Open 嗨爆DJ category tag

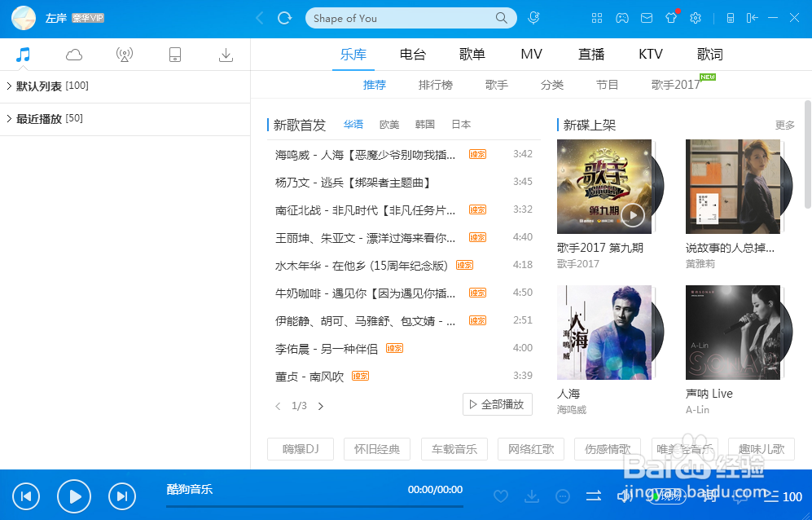pos(301,449)
